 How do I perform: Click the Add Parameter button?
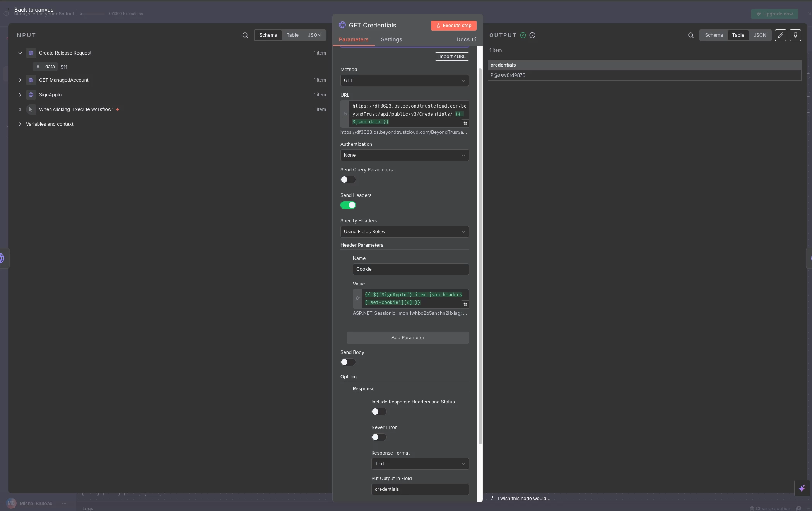(408, 338)
